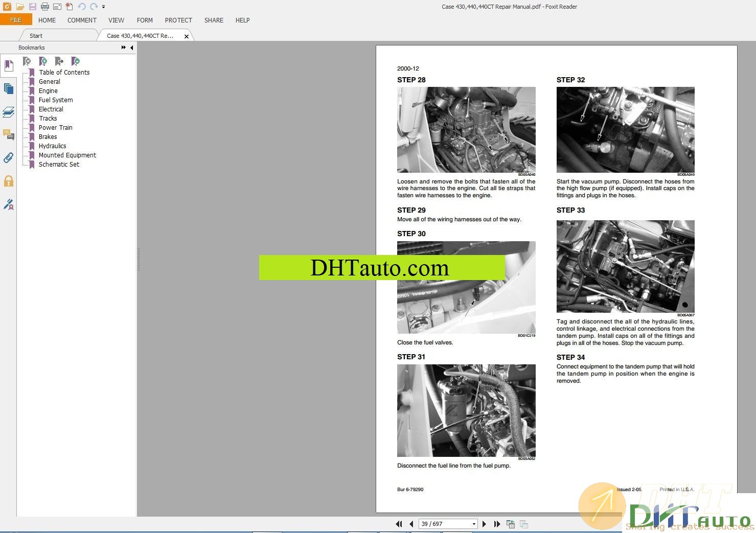Click the Redo arrow icon
756x533 pixels.
(x=94, y=7)
